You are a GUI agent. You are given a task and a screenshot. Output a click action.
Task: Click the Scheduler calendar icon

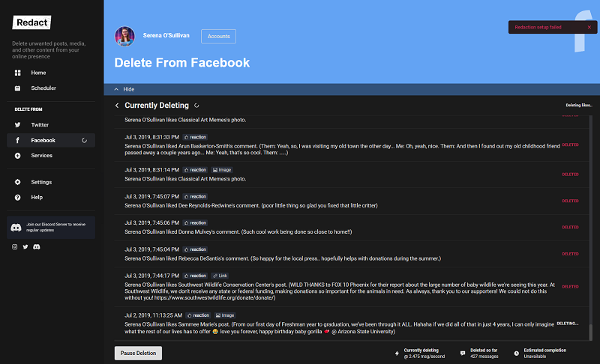pos(17,88)
